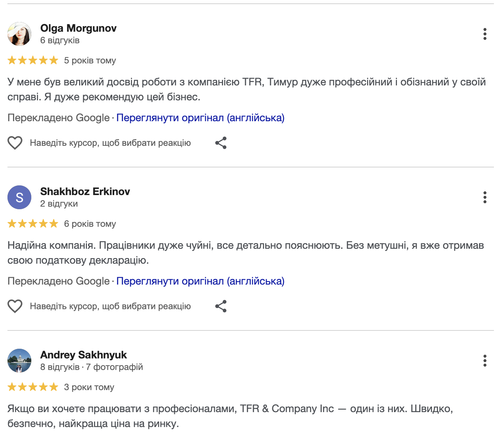Open Olga Morgunov's reviewer profile name
The height and width of the screenshot is (433, 504).
(x=78, y=28)
